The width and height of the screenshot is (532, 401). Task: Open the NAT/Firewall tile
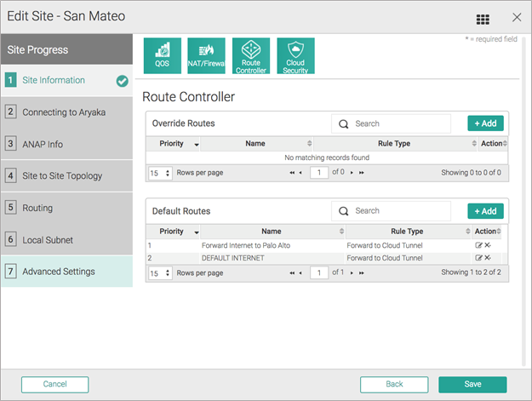206,55
